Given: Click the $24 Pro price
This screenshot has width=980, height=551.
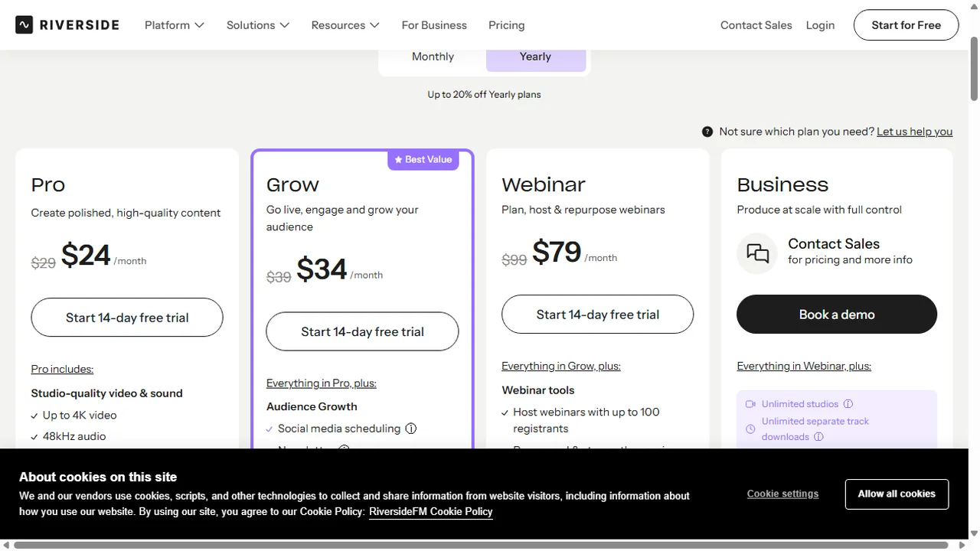Looking at the screenshot, I should 86,255.
